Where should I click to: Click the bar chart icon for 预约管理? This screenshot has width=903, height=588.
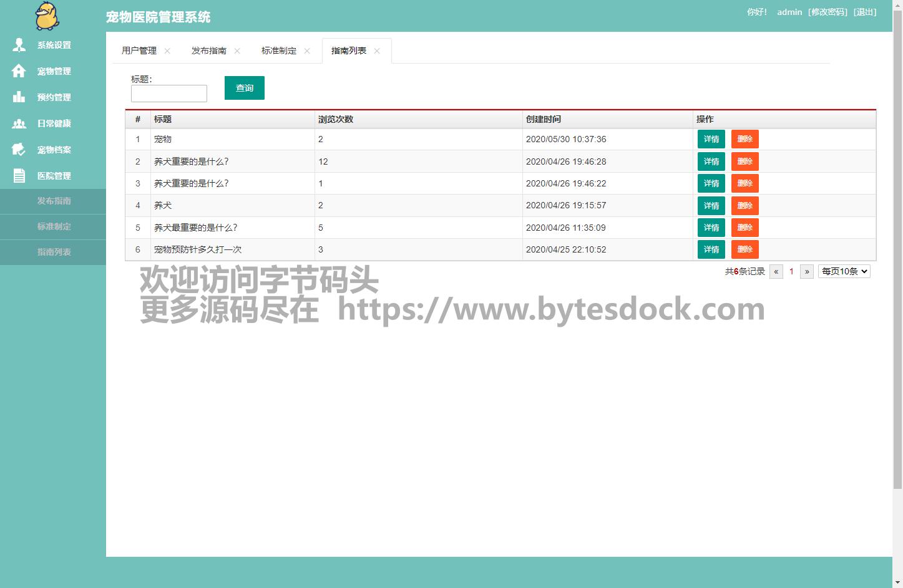(19, 97)
